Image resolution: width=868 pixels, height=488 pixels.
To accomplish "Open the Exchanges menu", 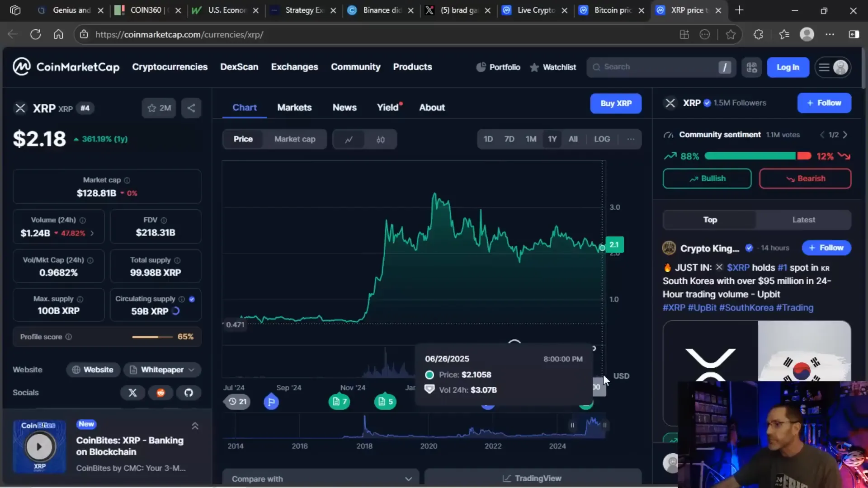I will [294, 67].
